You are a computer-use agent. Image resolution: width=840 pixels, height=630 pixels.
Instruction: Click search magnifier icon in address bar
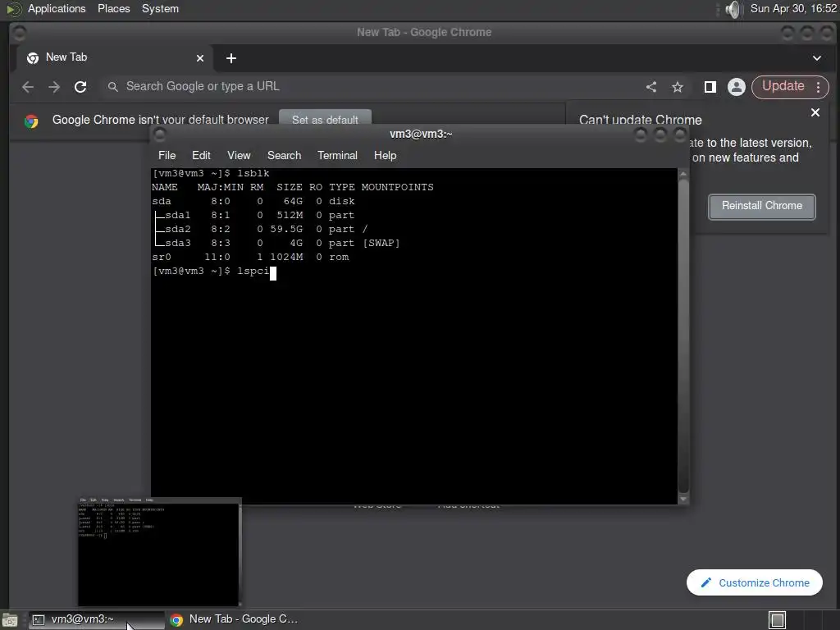tap(112, 87)
